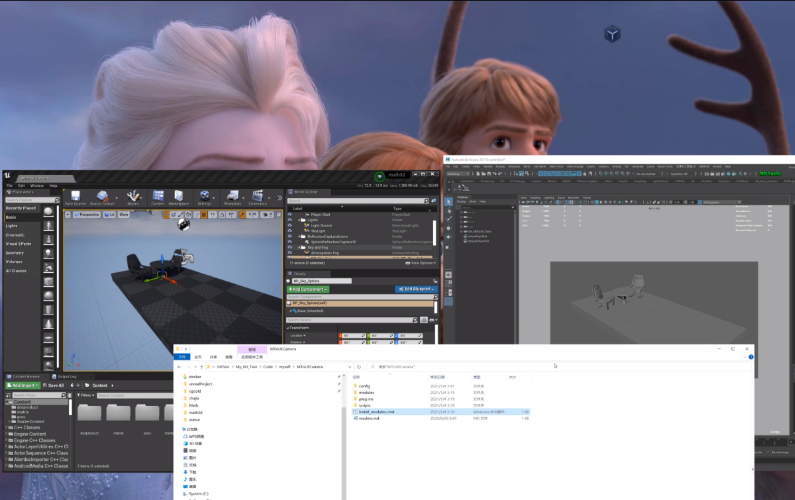This screenshot has height=500, width=795.
Task: Open Blueprints icon in Unreal toolbar
Action: coord(233,197)
